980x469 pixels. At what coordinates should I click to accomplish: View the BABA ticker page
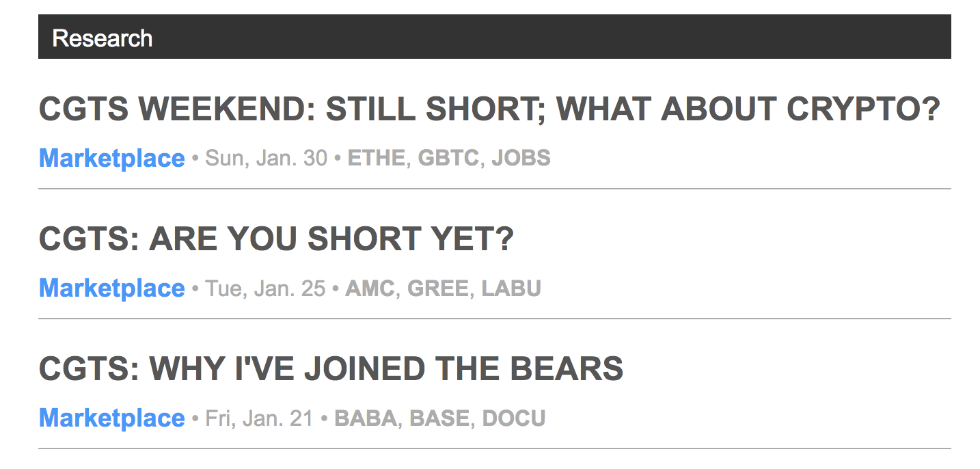pyautogui.click(x=366, y=418)
